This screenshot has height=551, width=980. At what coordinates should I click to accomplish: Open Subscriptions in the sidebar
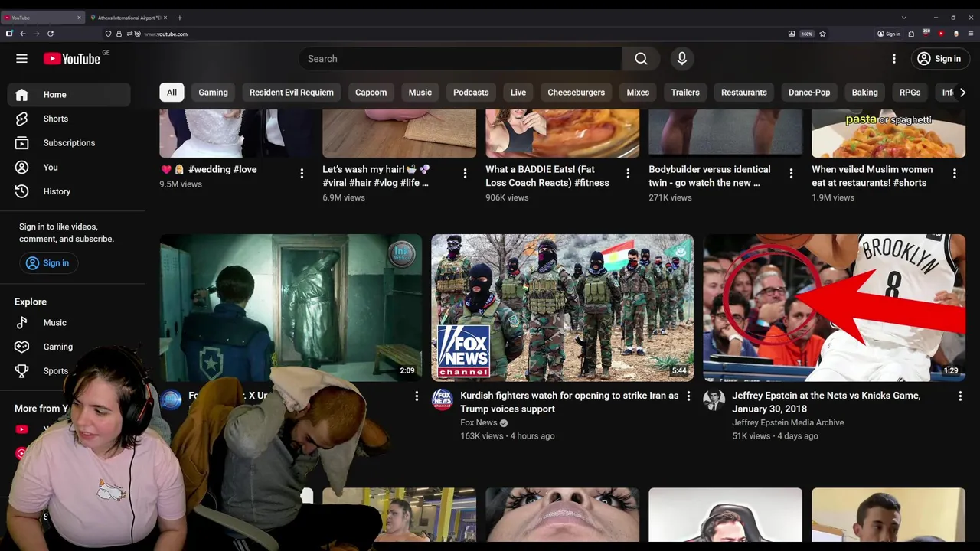(68, 143)
